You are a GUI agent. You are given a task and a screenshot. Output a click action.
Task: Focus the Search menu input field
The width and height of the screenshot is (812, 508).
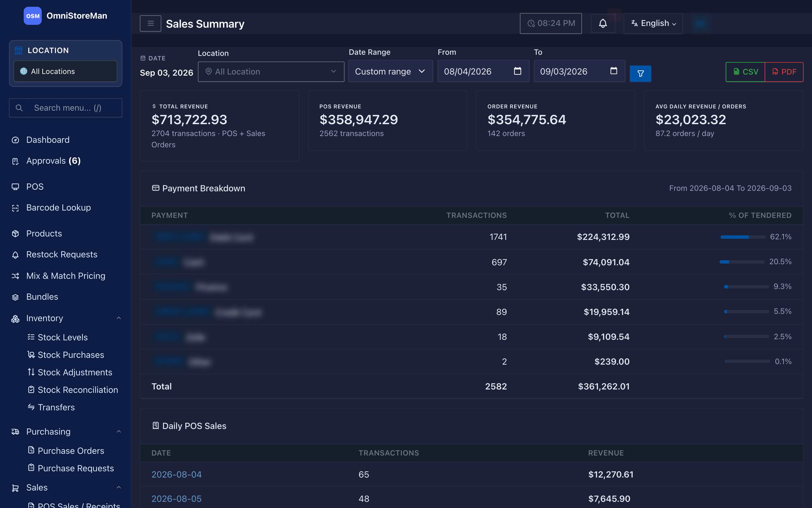[x=66, y=108]
